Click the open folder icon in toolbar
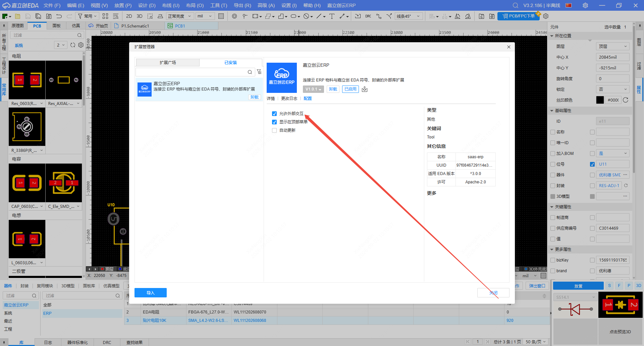644x346 pixels. coord(17,16)
